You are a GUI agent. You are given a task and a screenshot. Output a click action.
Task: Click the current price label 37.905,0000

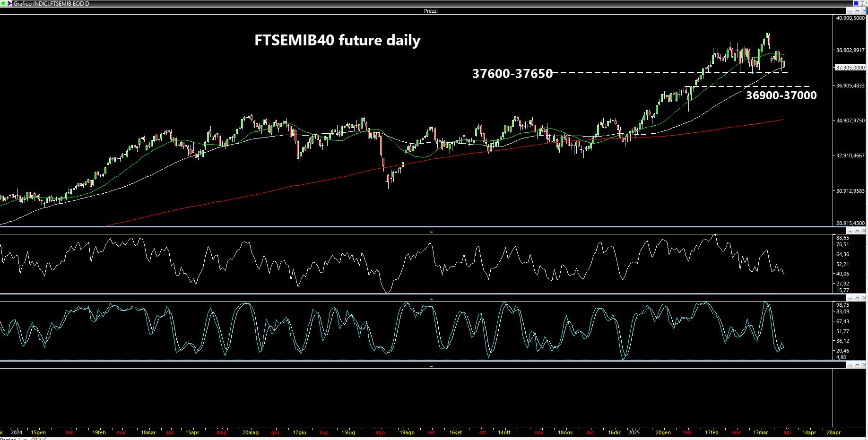pos(850,68)
